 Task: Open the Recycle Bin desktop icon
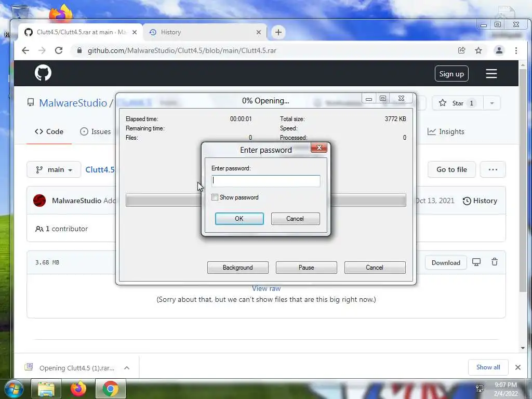click(x=20, y=12)
